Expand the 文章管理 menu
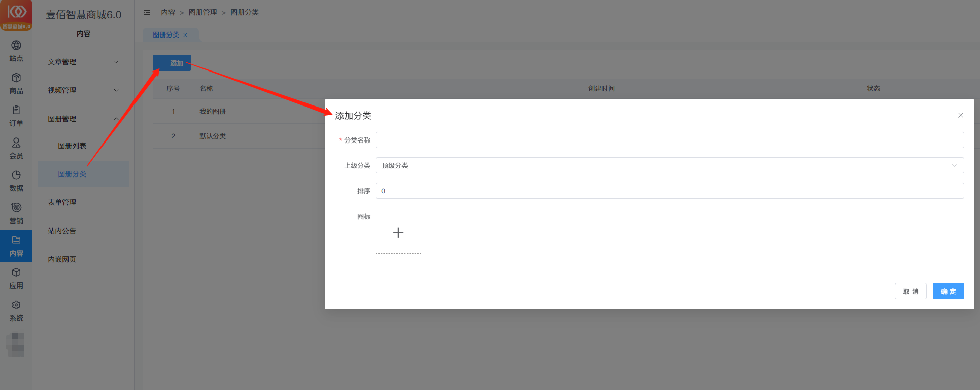The image size is (980, 390). tap(83, 62)
